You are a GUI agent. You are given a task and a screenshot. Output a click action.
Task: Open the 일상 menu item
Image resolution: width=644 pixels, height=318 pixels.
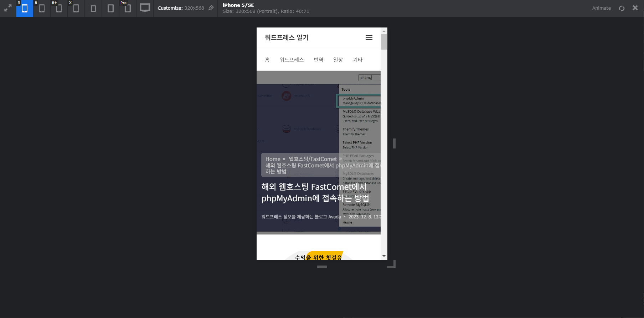pos(338,60)
